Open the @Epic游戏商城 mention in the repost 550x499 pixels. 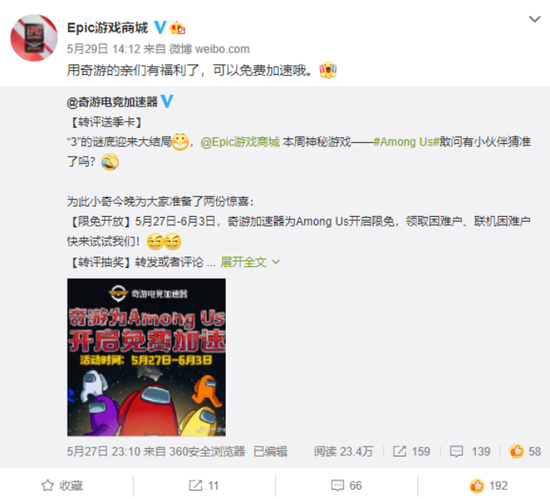(240, 142)
